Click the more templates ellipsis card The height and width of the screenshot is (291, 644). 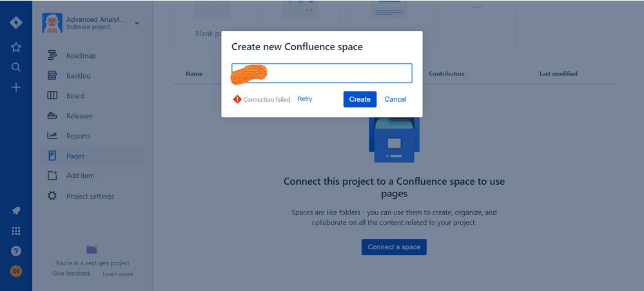click(x=477, y=24)
